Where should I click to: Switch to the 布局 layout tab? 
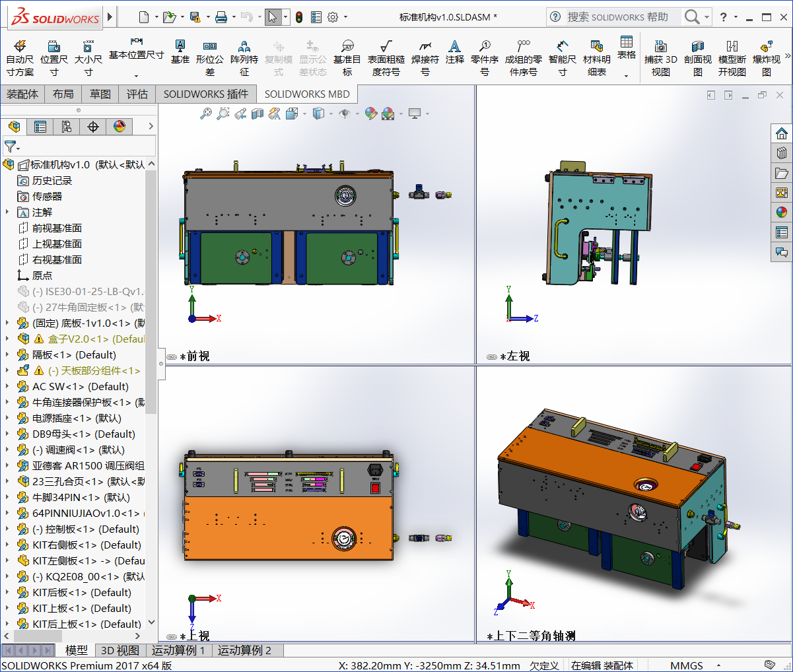click(63, 94)
